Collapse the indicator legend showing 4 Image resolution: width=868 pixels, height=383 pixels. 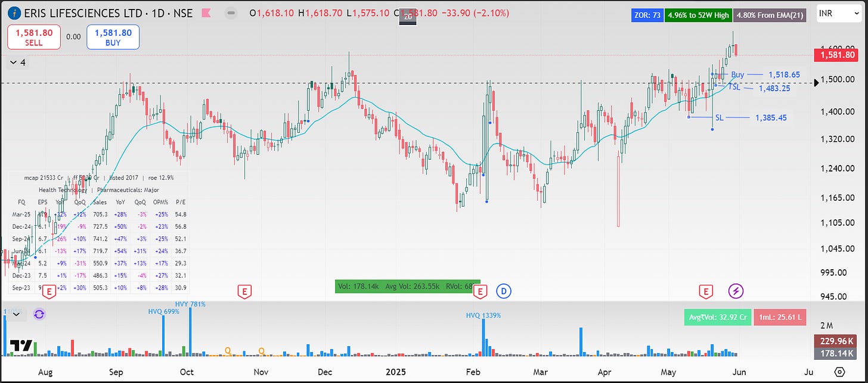click(x=17, y=61)
